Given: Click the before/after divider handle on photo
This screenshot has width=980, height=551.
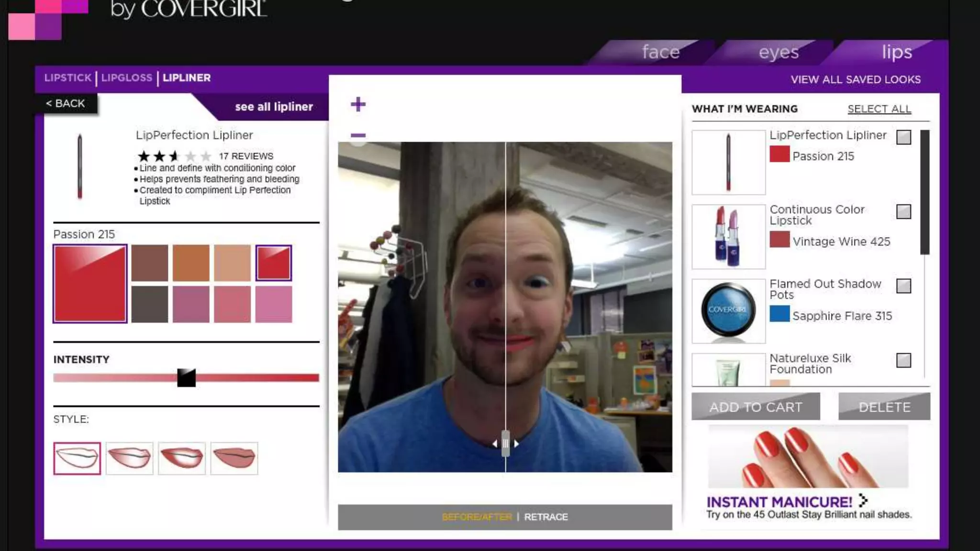Looking at the screenshot, I should tap(505, 443).
